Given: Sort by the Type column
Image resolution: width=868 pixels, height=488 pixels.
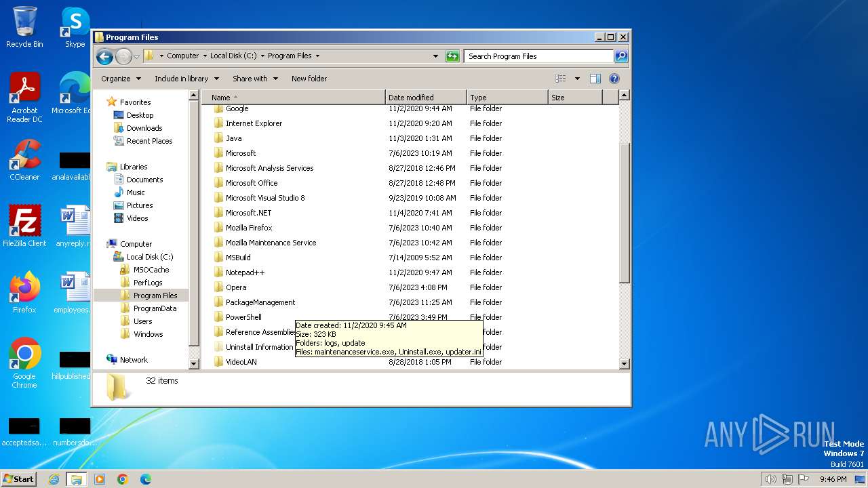Looking at the screenshot, I should 507,98.
